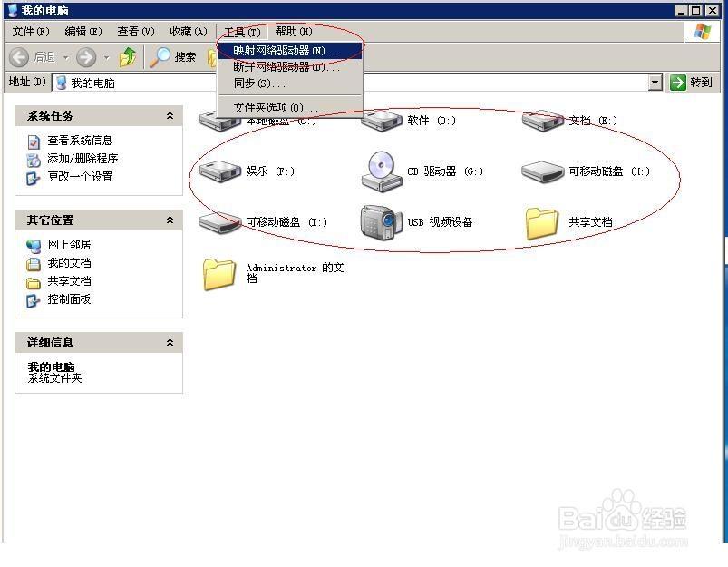Open 可移动磁盘 (H:) drive
This screenshot has height=567, width=728.
coord(542,171)
